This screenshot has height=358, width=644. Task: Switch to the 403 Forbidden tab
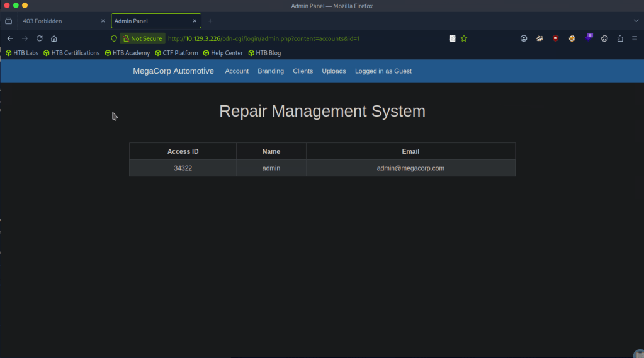click(57, 21)
